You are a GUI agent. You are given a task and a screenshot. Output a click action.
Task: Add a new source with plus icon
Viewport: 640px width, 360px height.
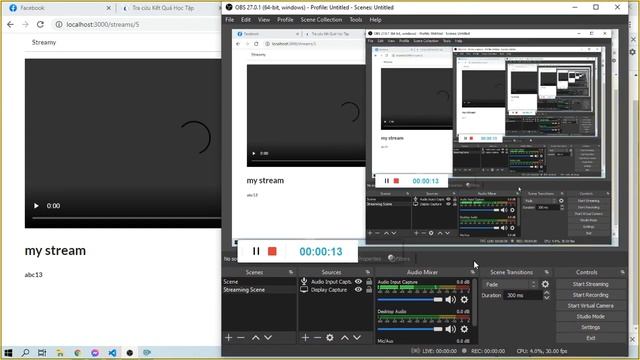[x=305, y=338]
